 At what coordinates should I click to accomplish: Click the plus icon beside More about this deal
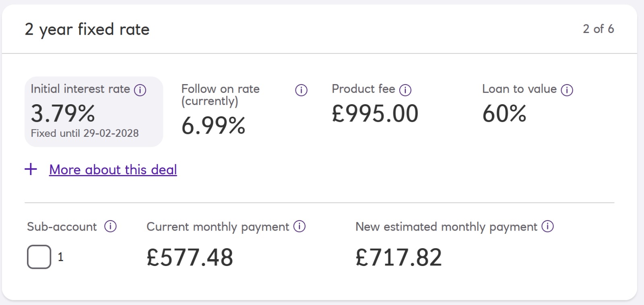[x=31, y=169]
